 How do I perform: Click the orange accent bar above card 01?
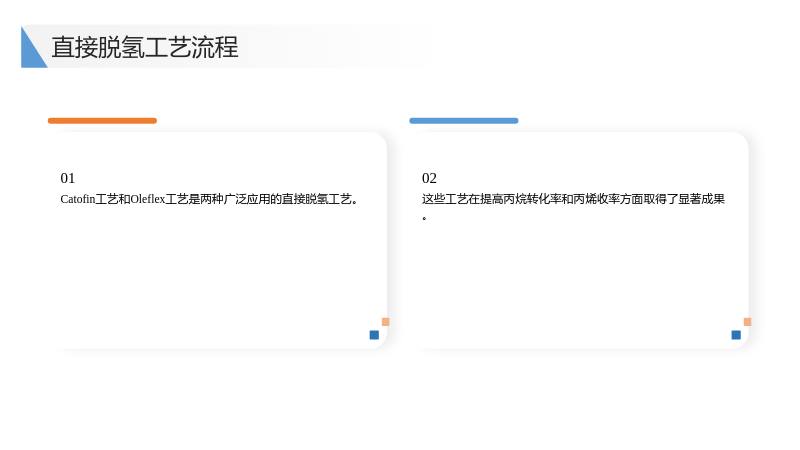102,121
